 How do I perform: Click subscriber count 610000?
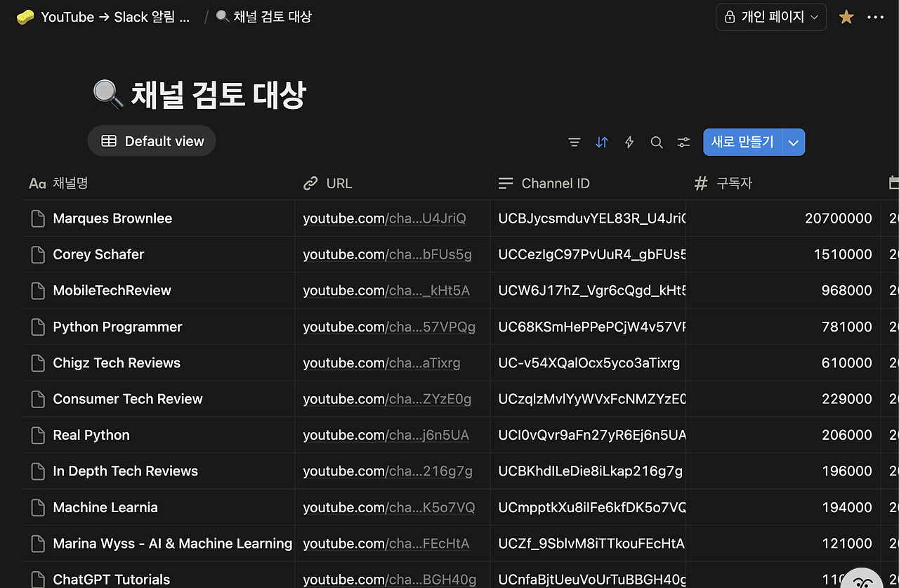847,362
